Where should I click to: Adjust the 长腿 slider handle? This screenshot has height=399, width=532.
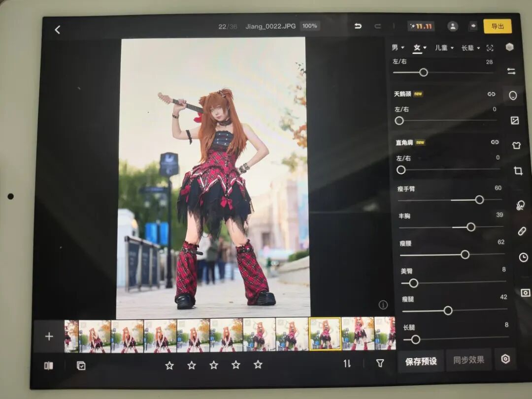[415, 339]
